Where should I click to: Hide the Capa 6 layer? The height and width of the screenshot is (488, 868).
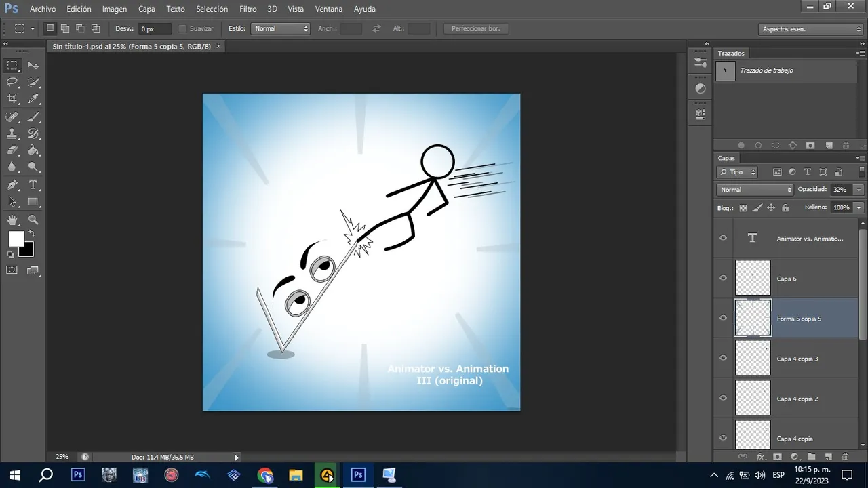pyautogui.click(x=723, y=278)
